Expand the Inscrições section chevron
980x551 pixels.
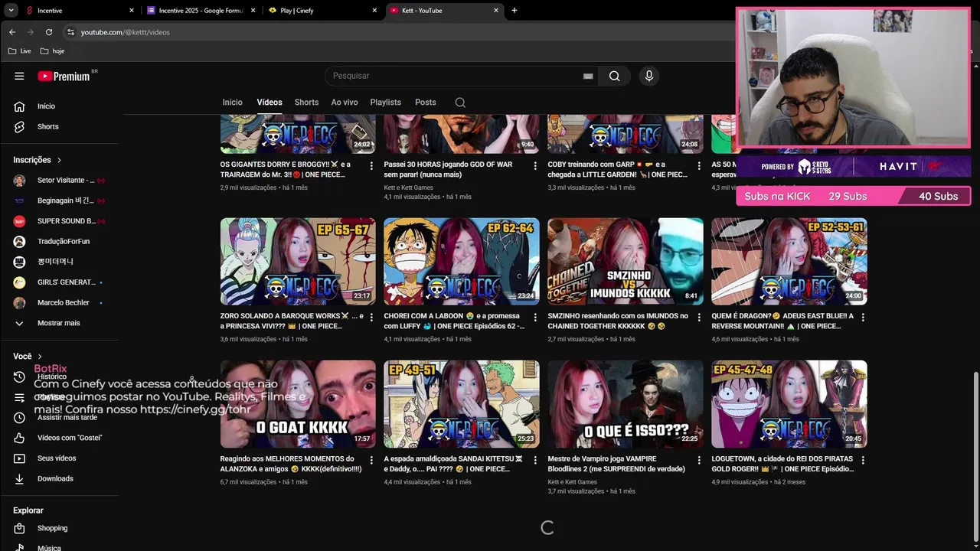[59, 160]
